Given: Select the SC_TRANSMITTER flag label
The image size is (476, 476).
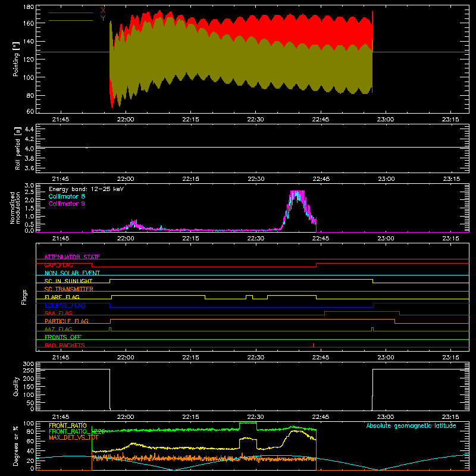Looking at the screenshot, I should pos(69,289).
